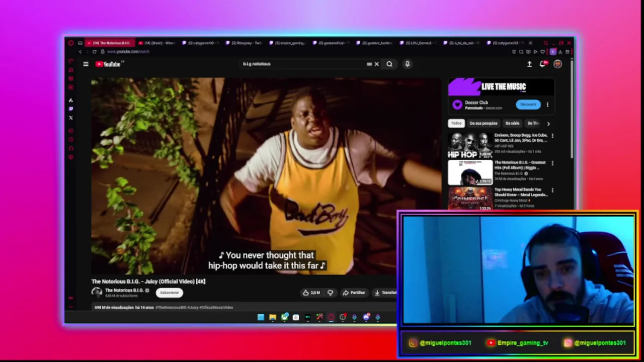644x362 pixels.
Task: Open the 'gustavo_twitter' Twitch tab
Action: tap(374, 43)
